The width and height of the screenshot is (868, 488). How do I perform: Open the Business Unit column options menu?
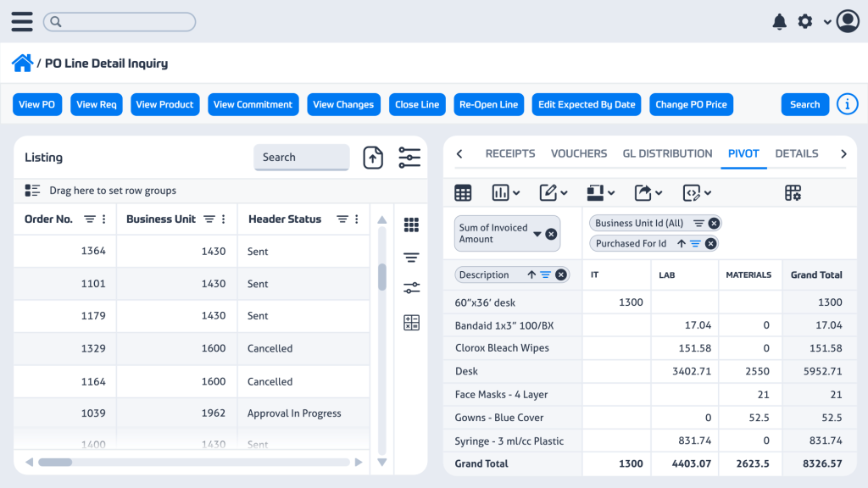(x=224, y=219)
